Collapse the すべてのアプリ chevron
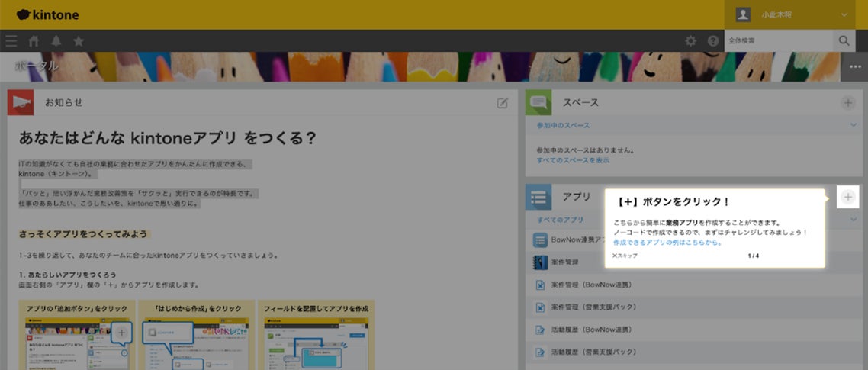 click(853, 220)
